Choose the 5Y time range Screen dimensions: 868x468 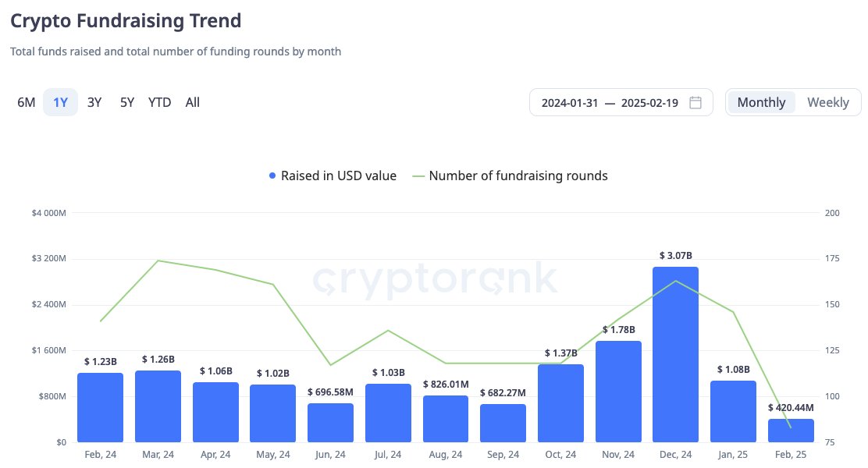126,101
